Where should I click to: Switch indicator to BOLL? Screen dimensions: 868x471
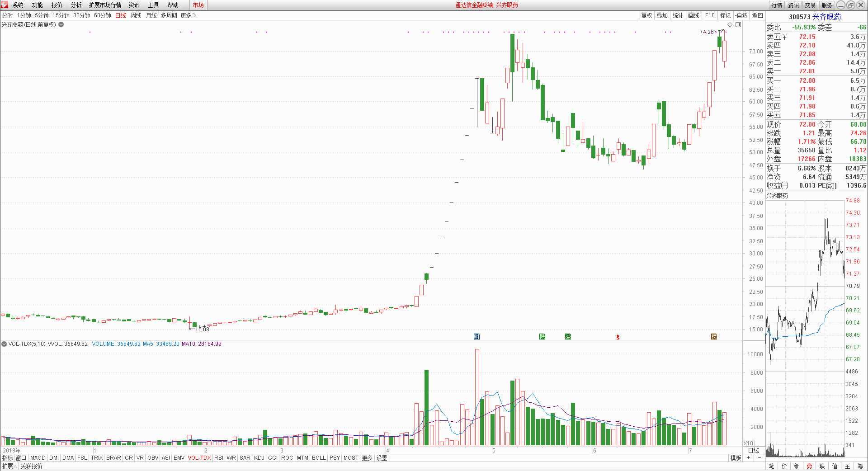pyautogui.click(x=319, y=458)
